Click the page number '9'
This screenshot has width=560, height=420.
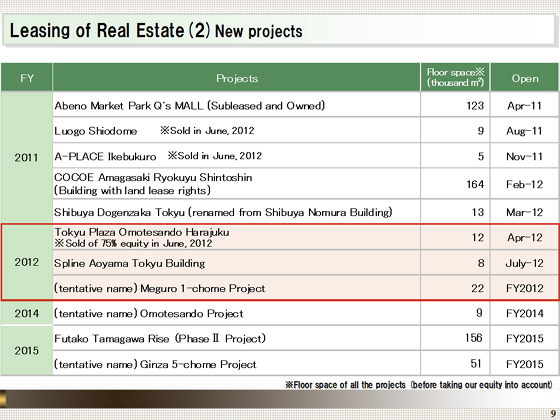pos(553,413)
